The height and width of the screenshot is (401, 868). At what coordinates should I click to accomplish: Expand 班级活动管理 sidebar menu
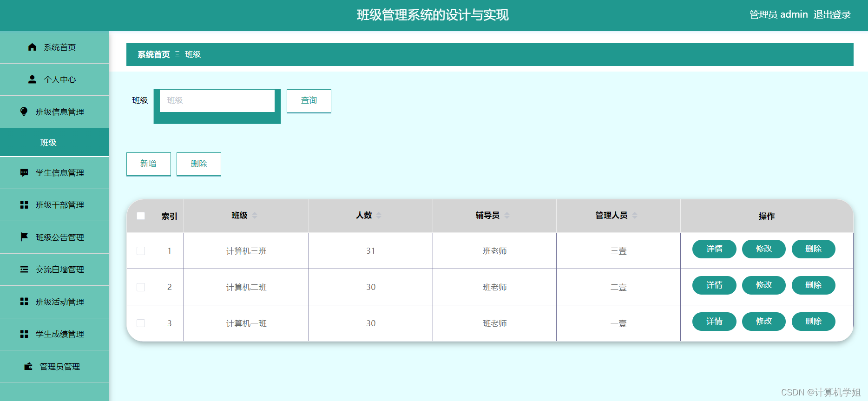54,302
